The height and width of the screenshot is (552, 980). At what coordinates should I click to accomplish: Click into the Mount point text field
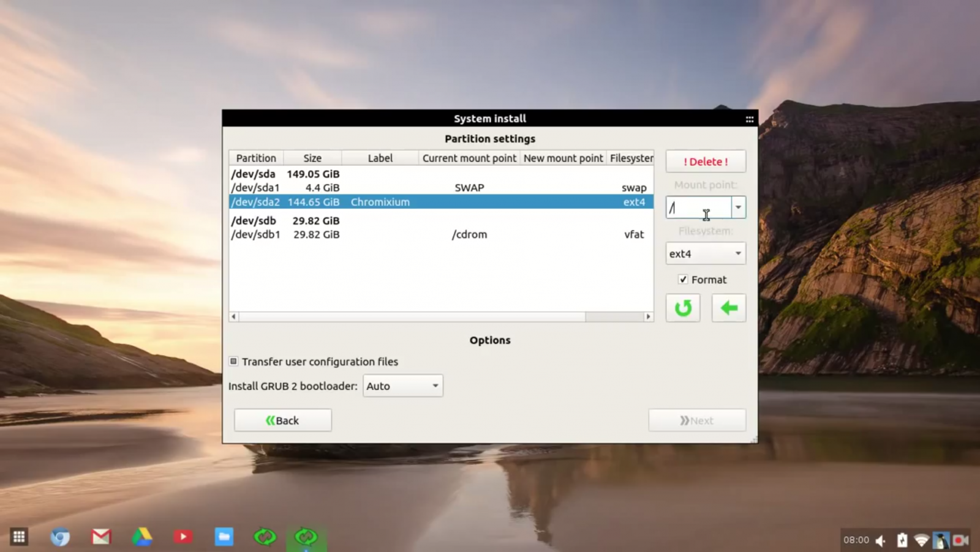coord(699,207)
